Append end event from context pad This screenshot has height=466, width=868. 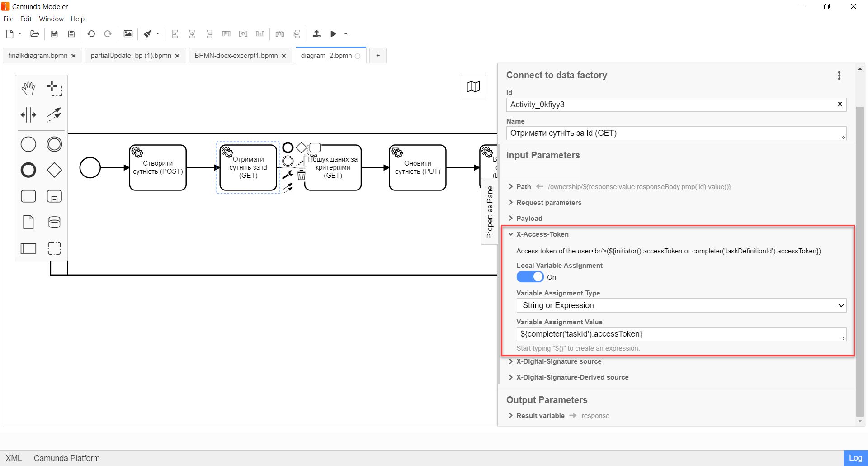[x=288, y=147]
